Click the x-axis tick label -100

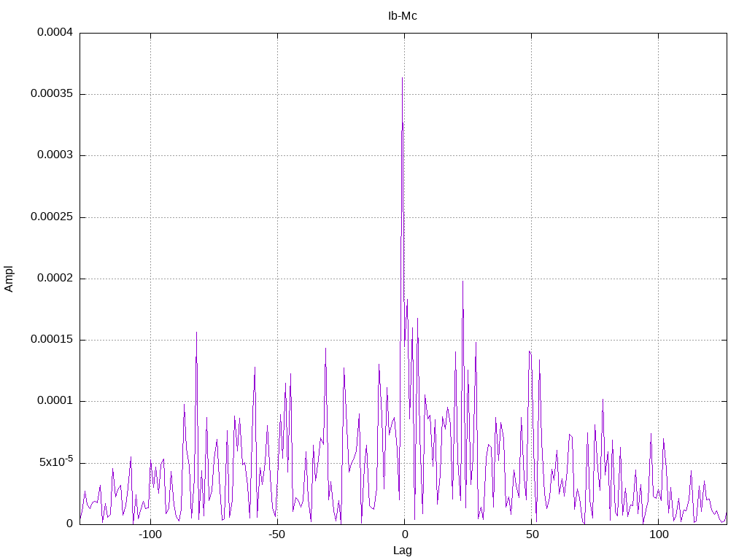point(150,534)
